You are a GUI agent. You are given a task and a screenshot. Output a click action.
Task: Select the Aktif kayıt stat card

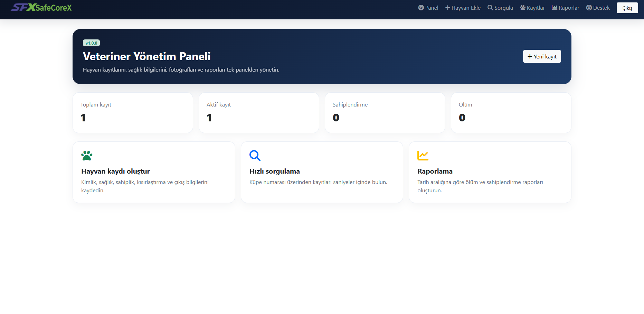pos(259,113)
